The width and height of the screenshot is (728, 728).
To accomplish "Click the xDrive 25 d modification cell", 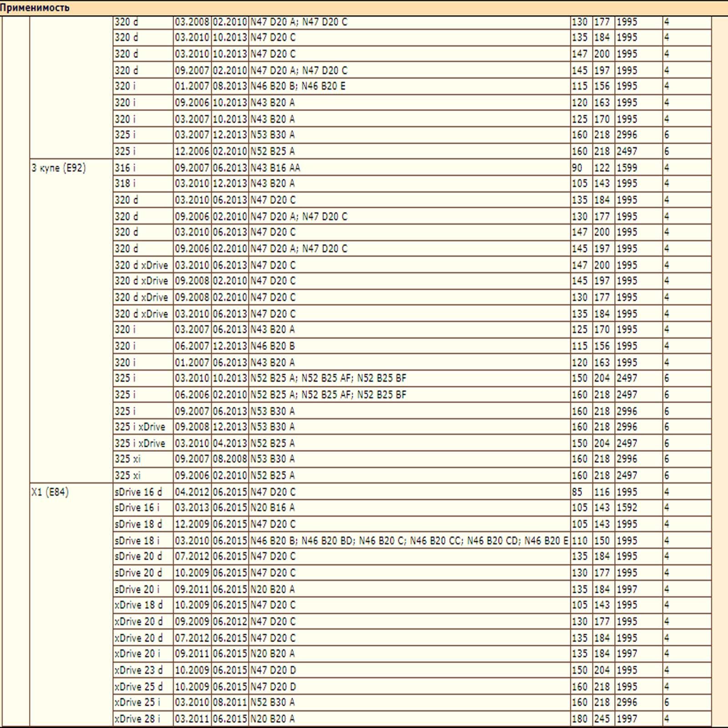I will point(138,687).
